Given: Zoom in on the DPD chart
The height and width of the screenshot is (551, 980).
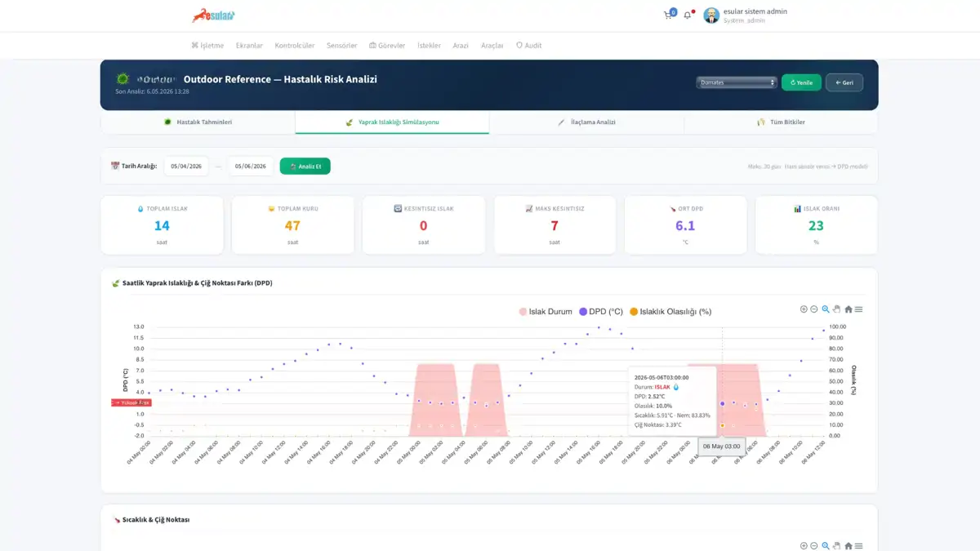Looking at the screenshot, I should point(804,309).
